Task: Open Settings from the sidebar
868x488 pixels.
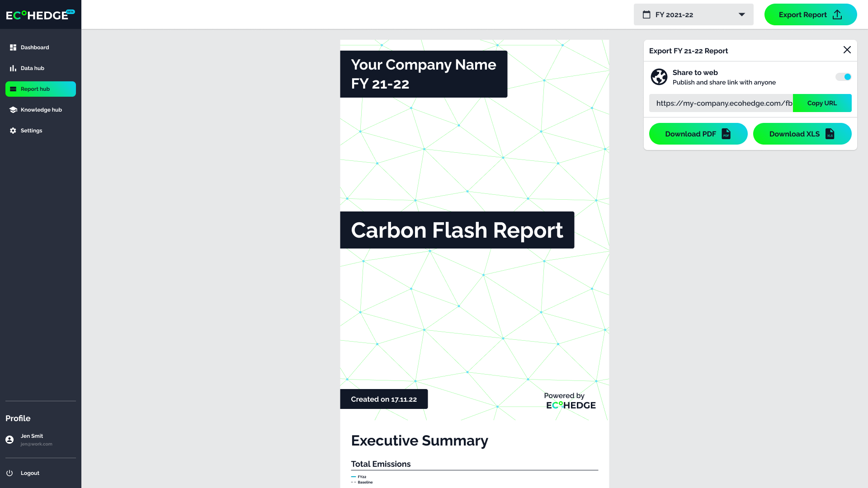Action: (41, 131)
